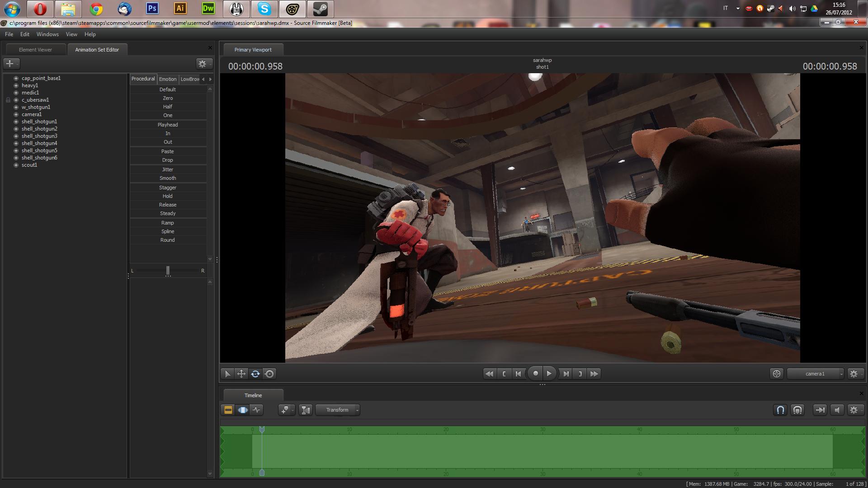Click the Default preset slider
The image size is (868, 488).
168,89
